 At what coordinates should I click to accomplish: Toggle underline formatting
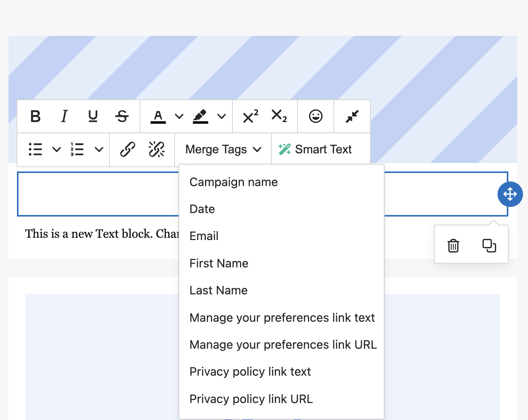click(93, 116)
